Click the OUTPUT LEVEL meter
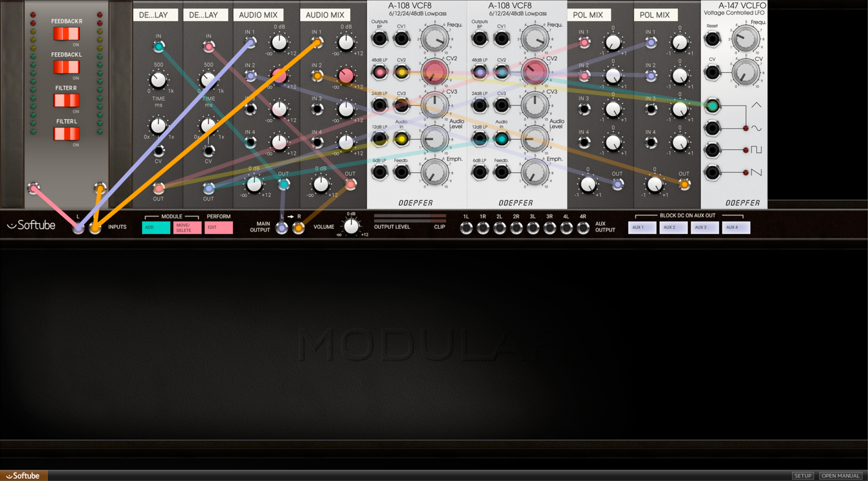868x481 pixels. point(410,218)
